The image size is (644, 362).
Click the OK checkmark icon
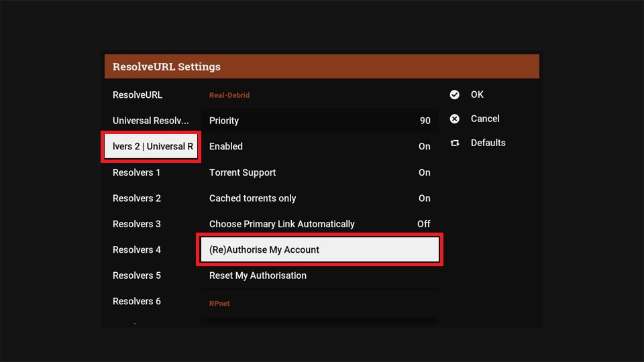click(x=454, y=95)
